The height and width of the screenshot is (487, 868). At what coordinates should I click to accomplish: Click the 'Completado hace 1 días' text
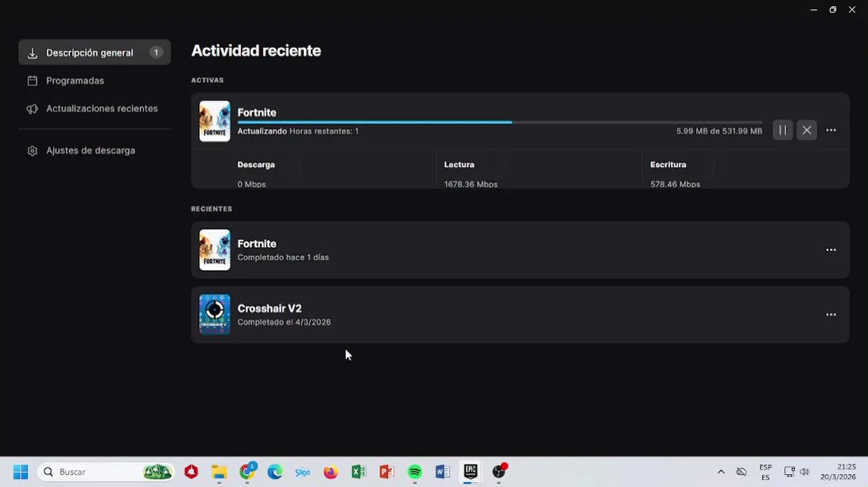pyautogui.click(x=283, y=257)
